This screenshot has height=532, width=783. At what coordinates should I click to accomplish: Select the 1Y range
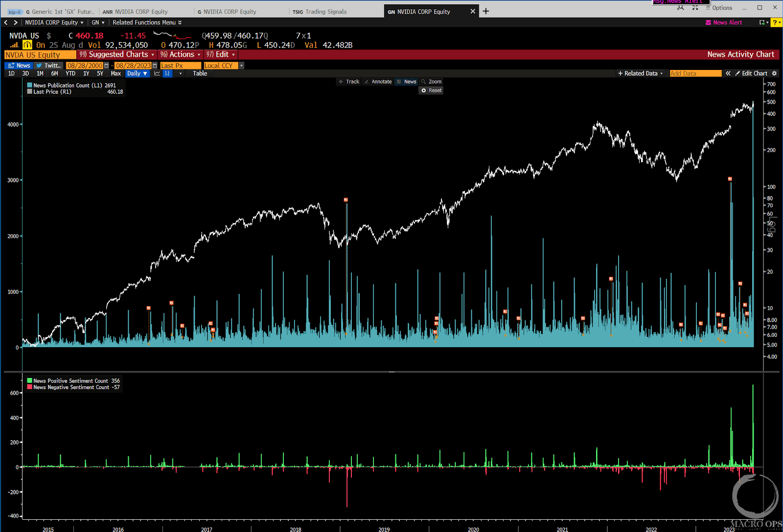tap(86, 73)
